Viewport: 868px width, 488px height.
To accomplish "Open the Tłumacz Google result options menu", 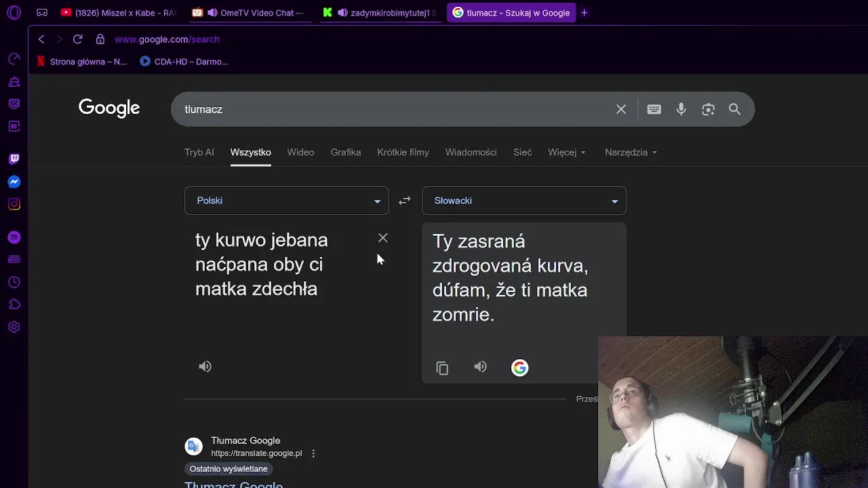I will [313, 453].
